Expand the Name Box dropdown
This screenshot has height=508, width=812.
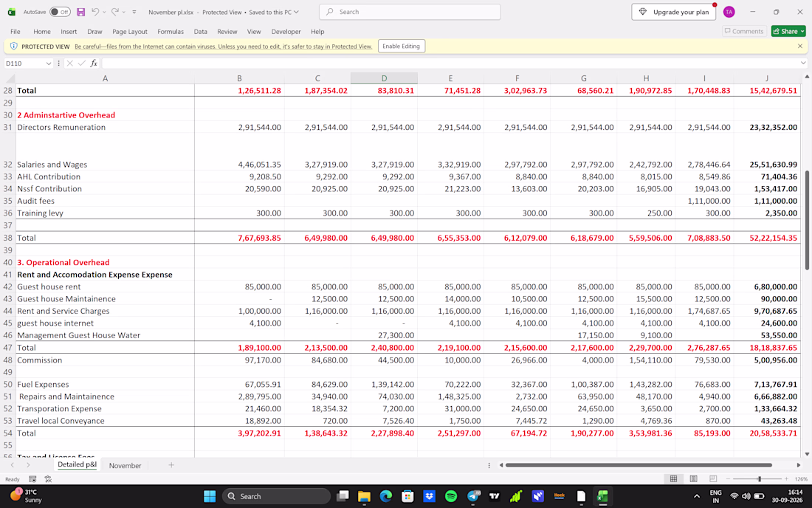(49, 63)
